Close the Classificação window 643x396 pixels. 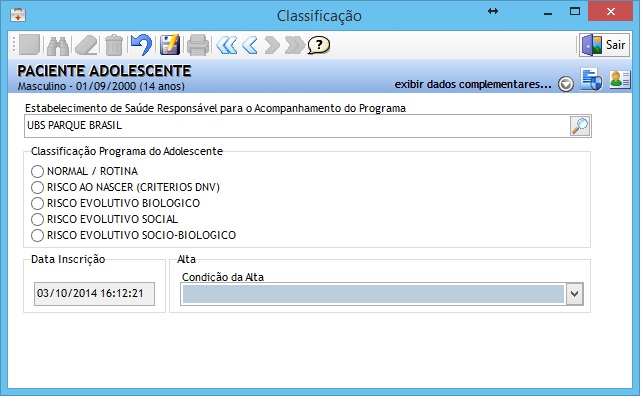(x=611, y=11)
